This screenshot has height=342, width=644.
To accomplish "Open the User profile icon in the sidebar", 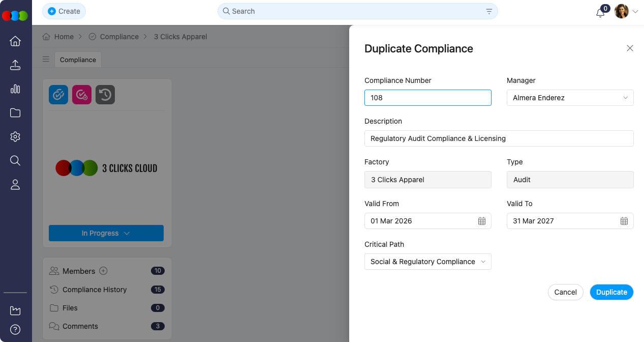I will [15, 184].
